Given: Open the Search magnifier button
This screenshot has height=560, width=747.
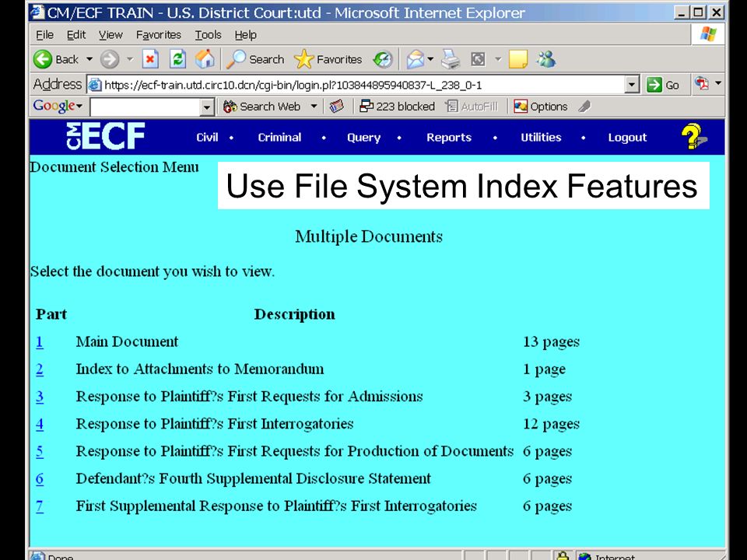Looking at the screenshot, I should coord(255,60).
